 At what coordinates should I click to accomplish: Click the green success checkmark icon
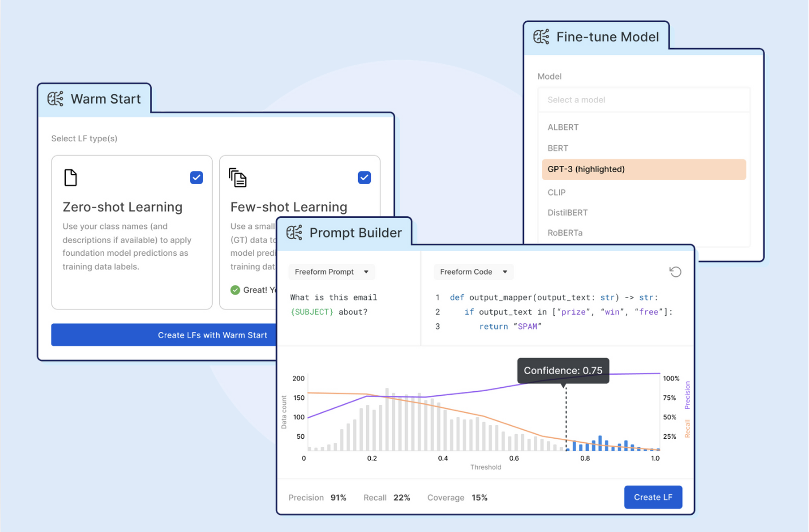point(235,290)
